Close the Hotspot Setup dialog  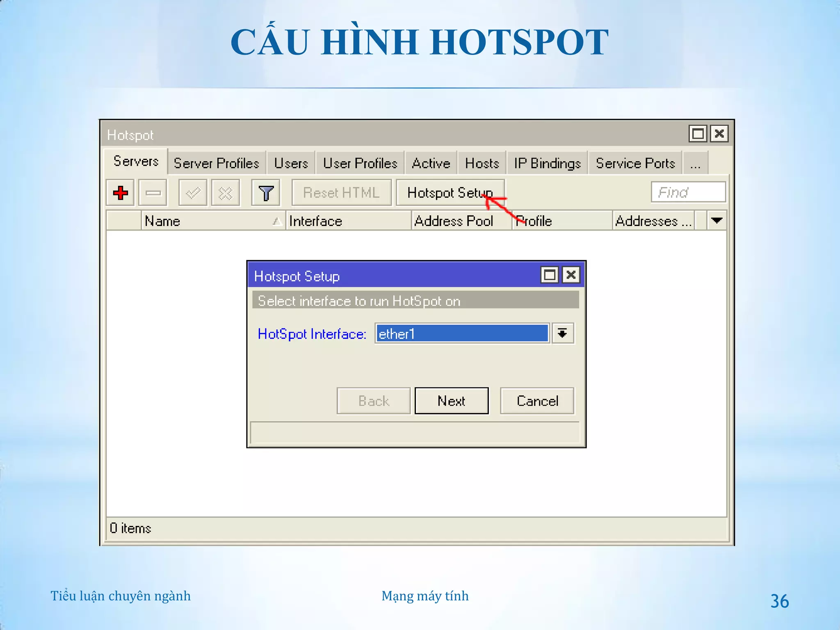click(571, 274)
